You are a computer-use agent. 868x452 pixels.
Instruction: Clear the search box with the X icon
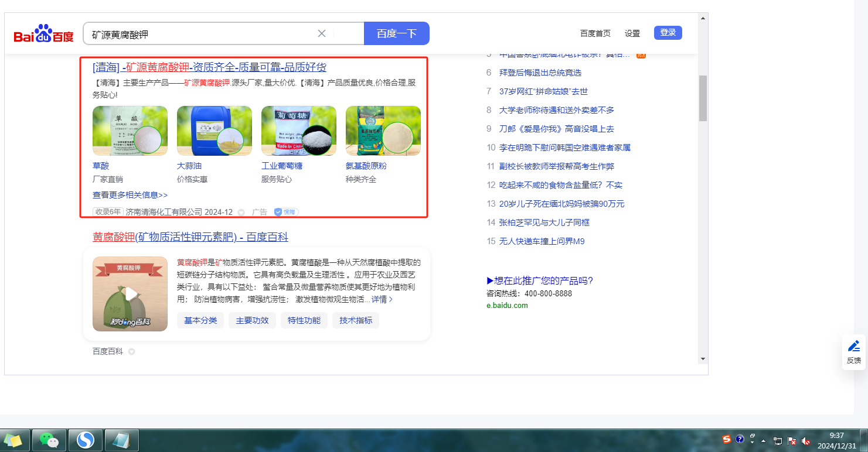click(x=321, y=33)
